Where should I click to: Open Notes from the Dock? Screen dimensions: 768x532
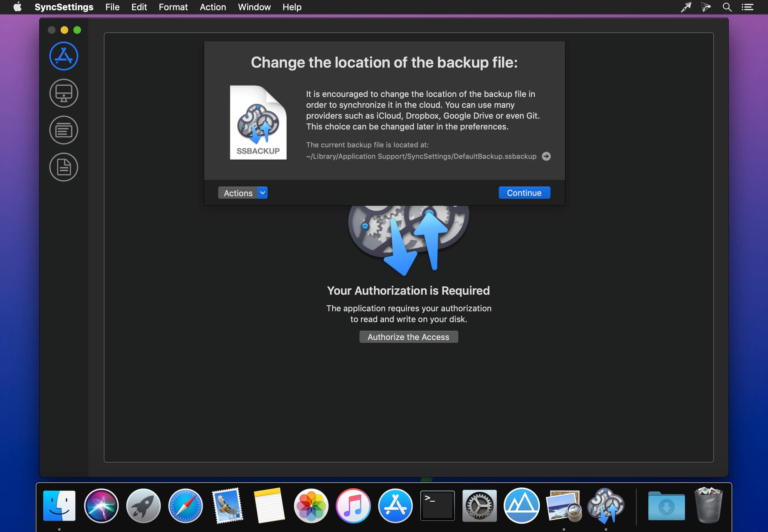[269, 505]
